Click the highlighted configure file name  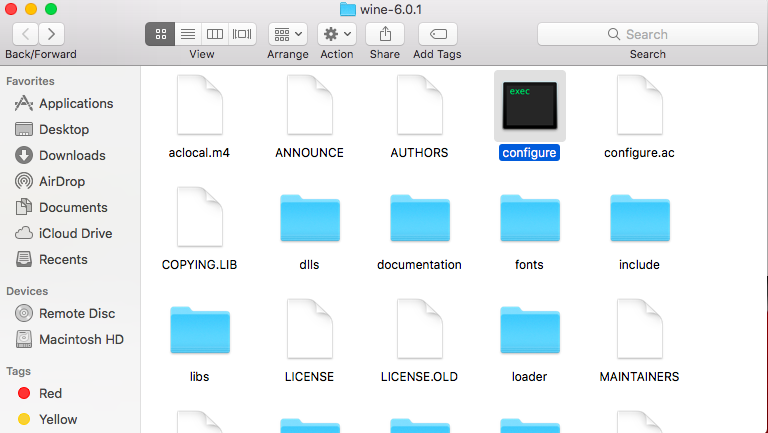529,153
